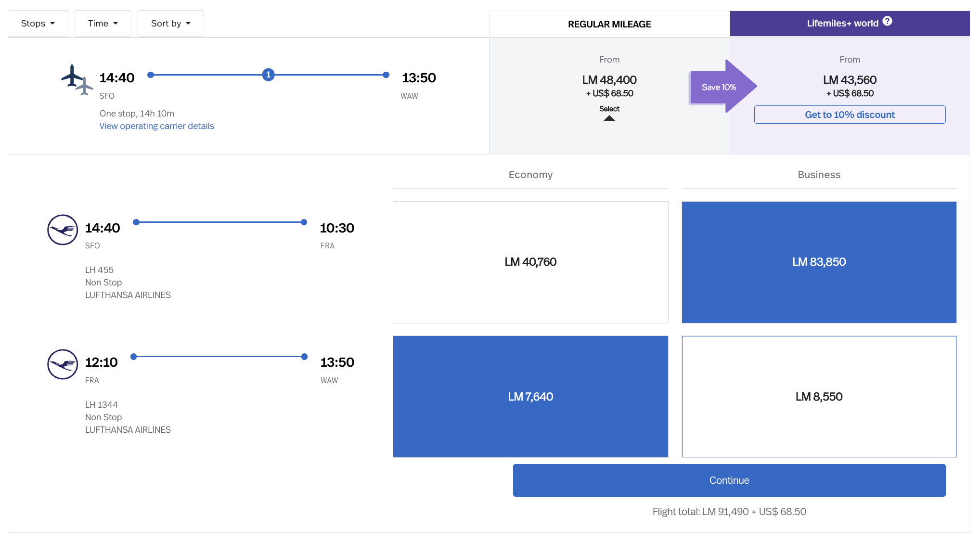Select Business fare LM 83,850 for SFO–FRA
This screenshot has height=542, width=980.
tap(819, 262)
